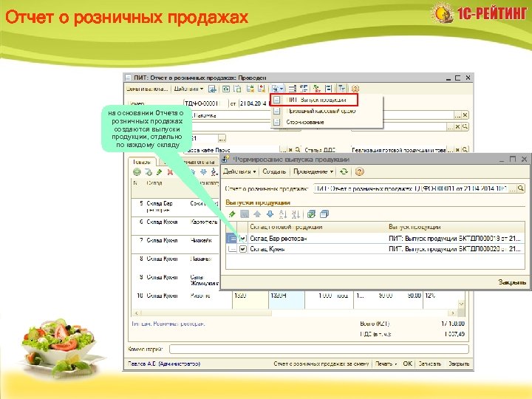Click the Склад готовой продукции column header
The width and height of the screenshot is (532, 399).
pyautogui.click(x=286, y=227)
